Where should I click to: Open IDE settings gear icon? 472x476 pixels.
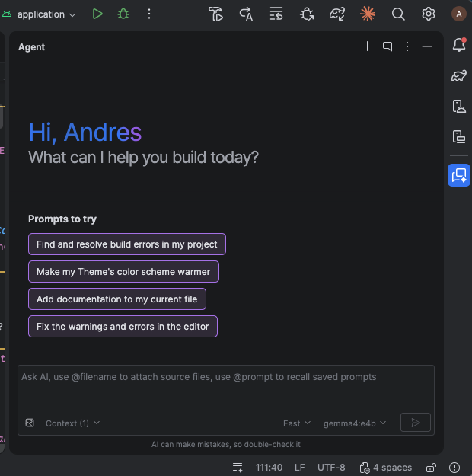click(x=429, y=14)
